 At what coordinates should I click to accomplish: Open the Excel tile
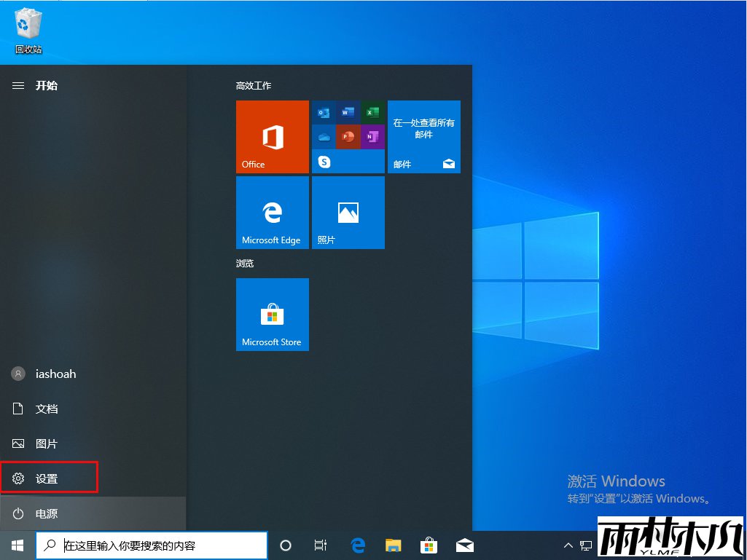(x=372, y=112)
